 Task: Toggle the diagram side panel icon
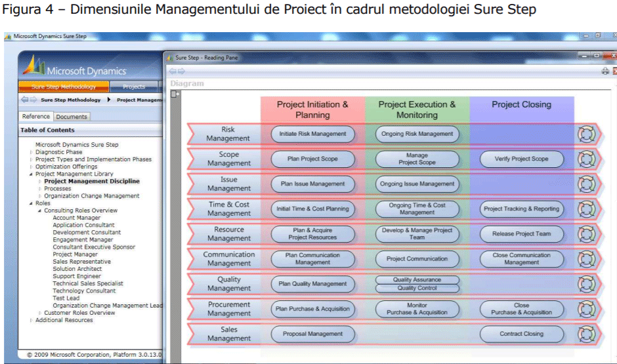point(175,94)
